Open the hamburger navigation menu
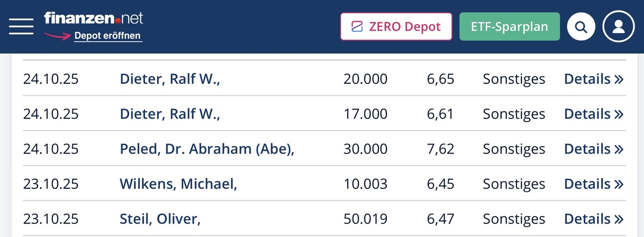The width and height of the screenshot is (644, 237). click(x=21, y=26)
